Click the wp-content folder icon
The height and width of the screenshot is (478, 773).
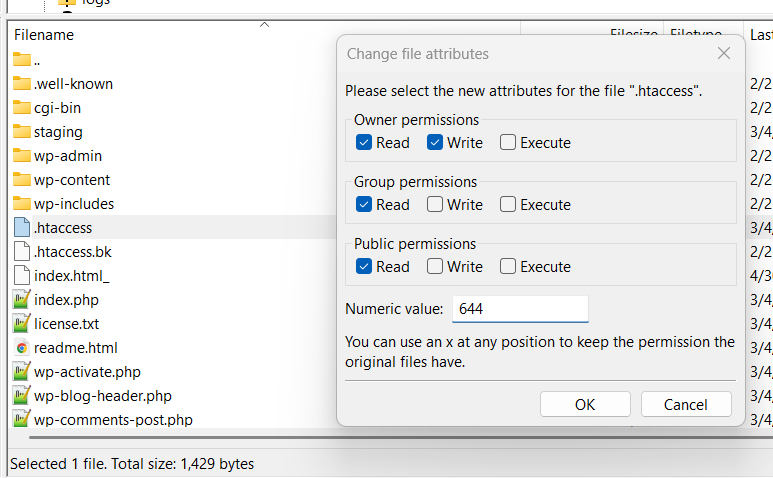click(22, 179)
